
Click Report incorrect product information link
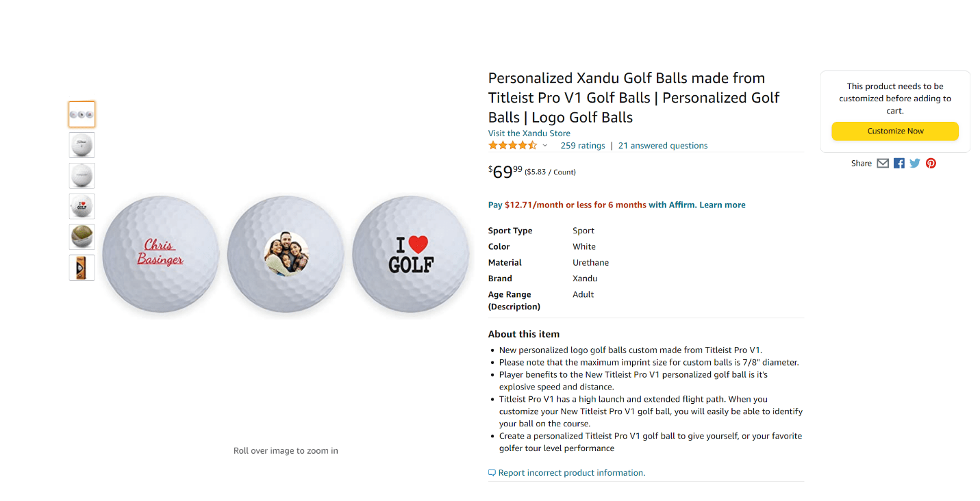click(x=571, y=473)
